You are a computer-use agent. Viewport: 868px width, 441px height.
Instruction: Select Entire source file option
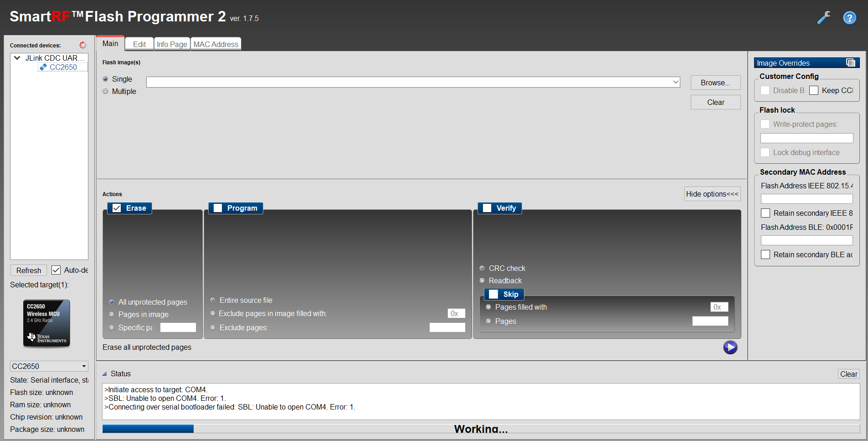pyautogui.click(x=213, y=300)
